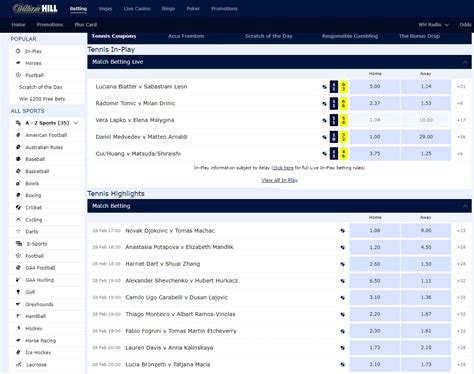Viewport: 474px width, 374px height.
Task: Open the WH Radio dropdown
Action: (433, 25)
